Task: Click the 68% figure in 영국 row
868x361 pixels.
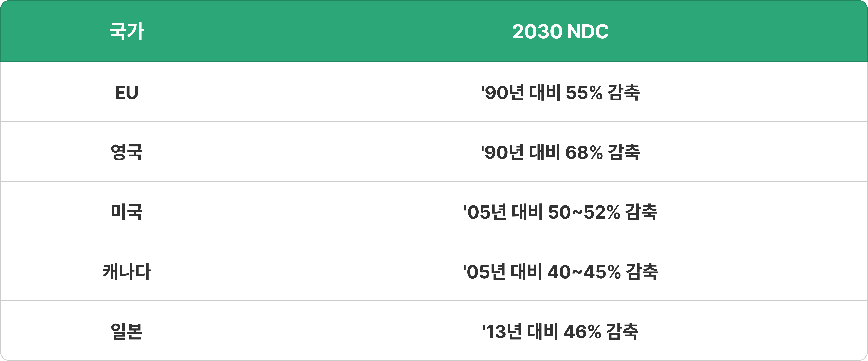Action: point(584,152)
